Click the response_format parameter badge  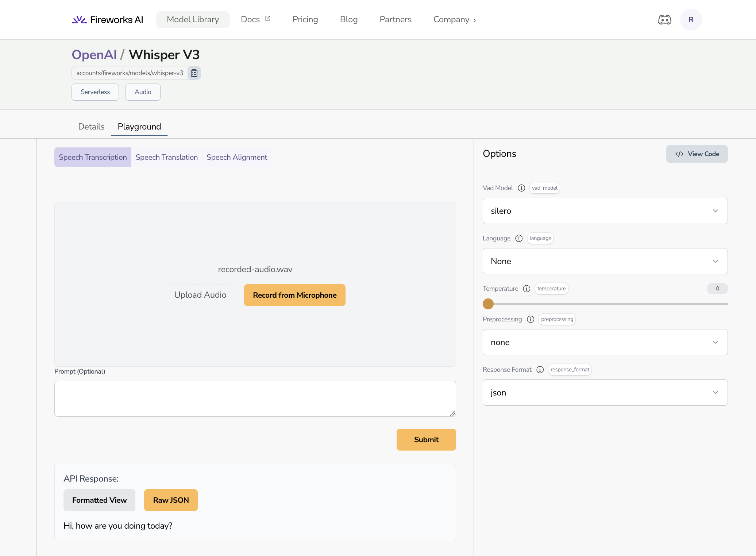[570, 370]
